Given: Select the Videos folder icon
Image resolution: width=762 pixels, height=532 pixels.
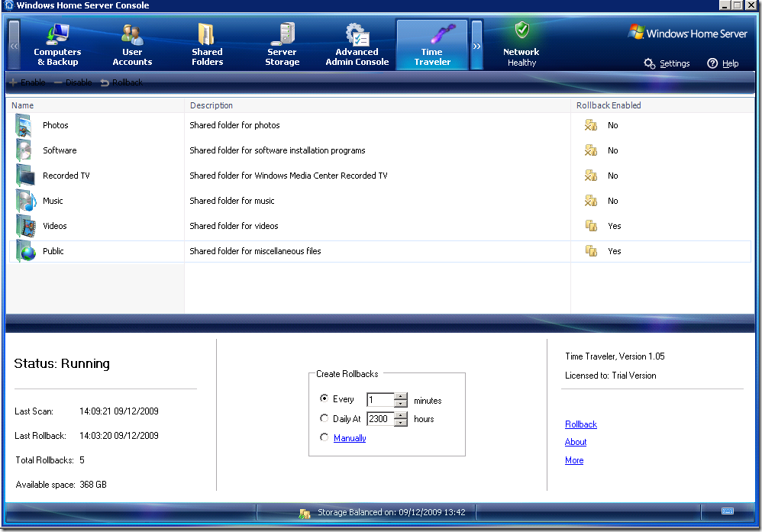Looking at the screenshot, I should coord(26,227).
